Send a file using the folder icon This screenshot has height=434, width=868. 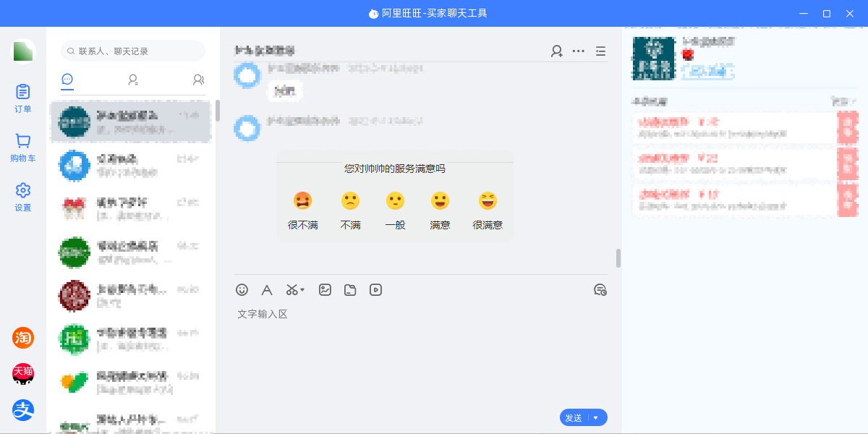(350, 290)
